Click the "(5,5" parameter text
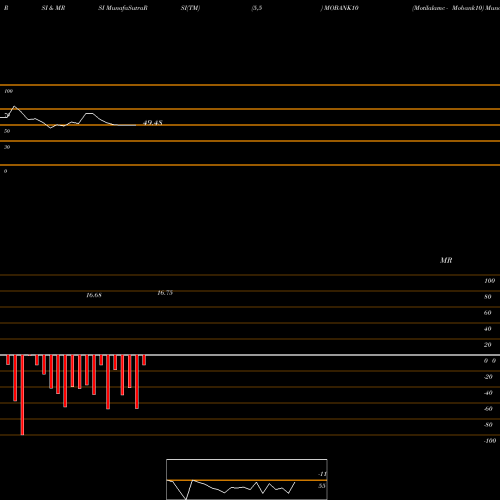 tap(257, 8)
